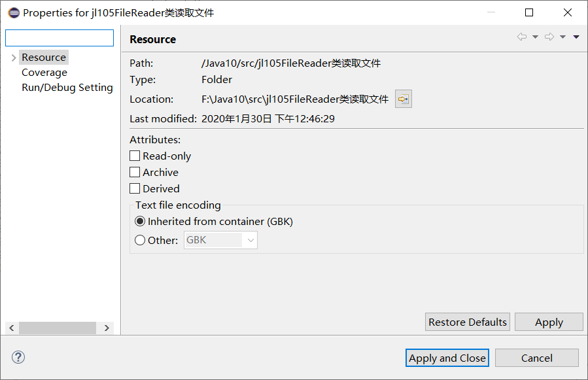Screen dimensions: 588x380
Task: Click the sidebar horizontal scrollbar
Action: point(58,328)
